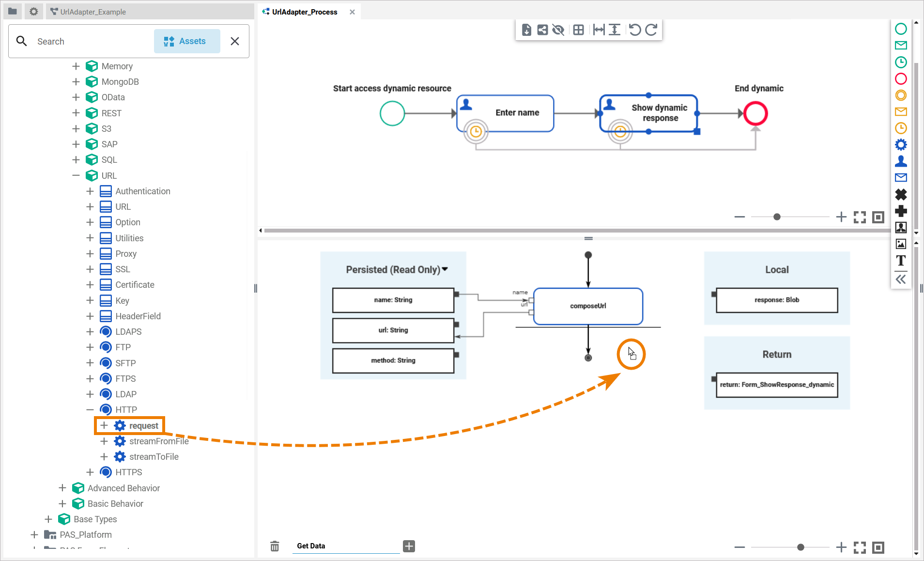The image size is (924, 561).
Task: Clear search with the X button
Action: [x=235, y=41]
